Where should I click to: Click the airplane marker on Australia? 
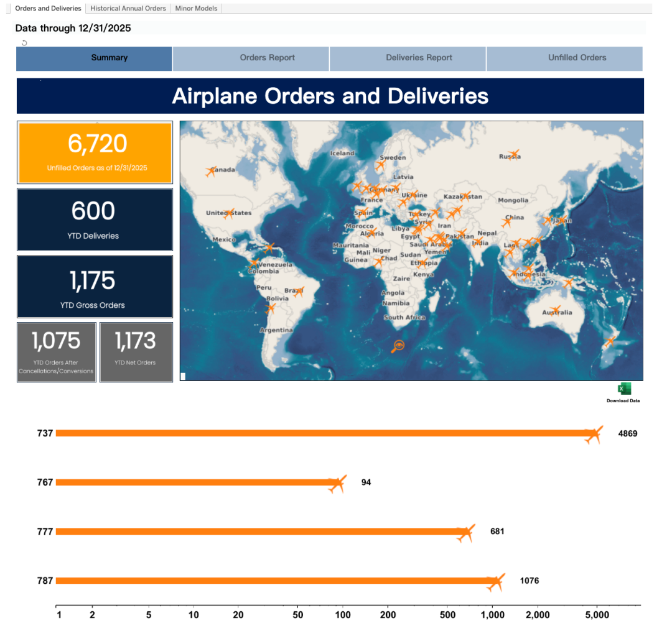(x=555, y=310)
